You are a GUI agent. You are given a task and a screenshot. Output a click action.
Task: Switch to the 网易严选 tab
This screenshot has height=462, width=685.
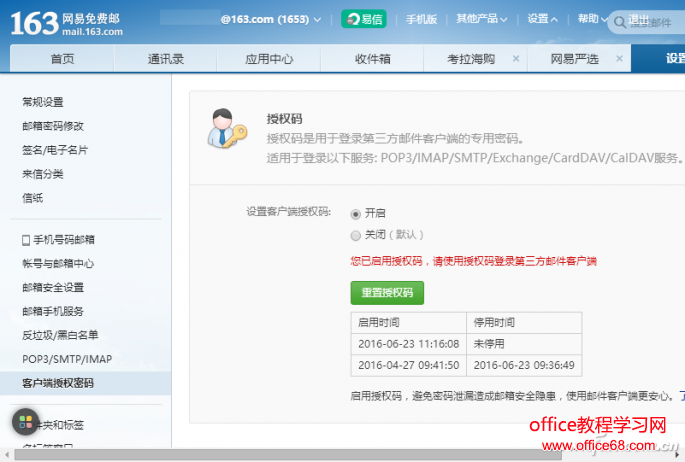coord(574,59)
